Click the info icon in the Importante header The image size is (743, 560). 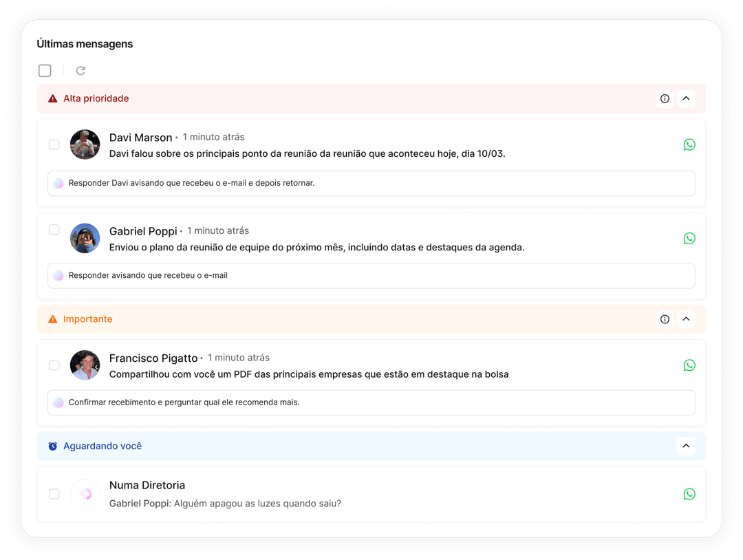[x=665, y=319]
